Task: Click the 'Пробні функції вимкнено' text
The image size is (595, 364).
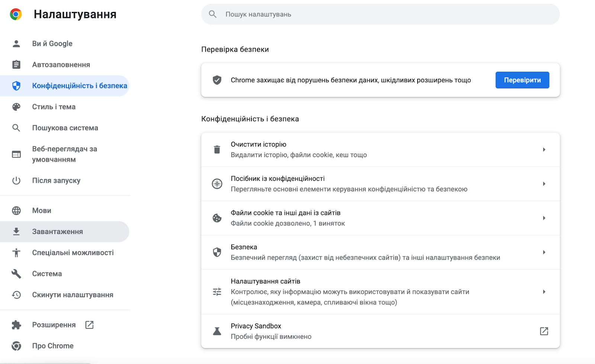Action: pyautogui.click(x=271, y=337)
